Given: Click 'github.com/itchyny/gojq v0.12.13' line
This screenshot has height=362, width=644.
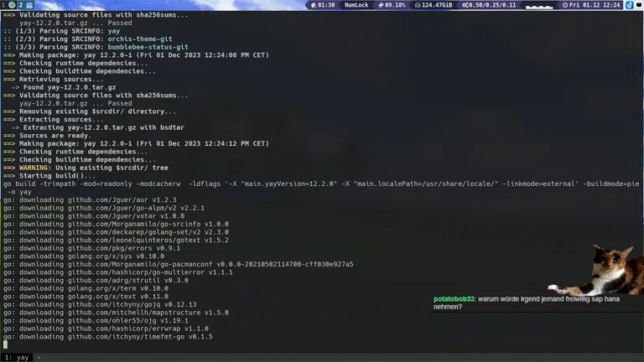Looking at the screenshot, I should 100,304.
